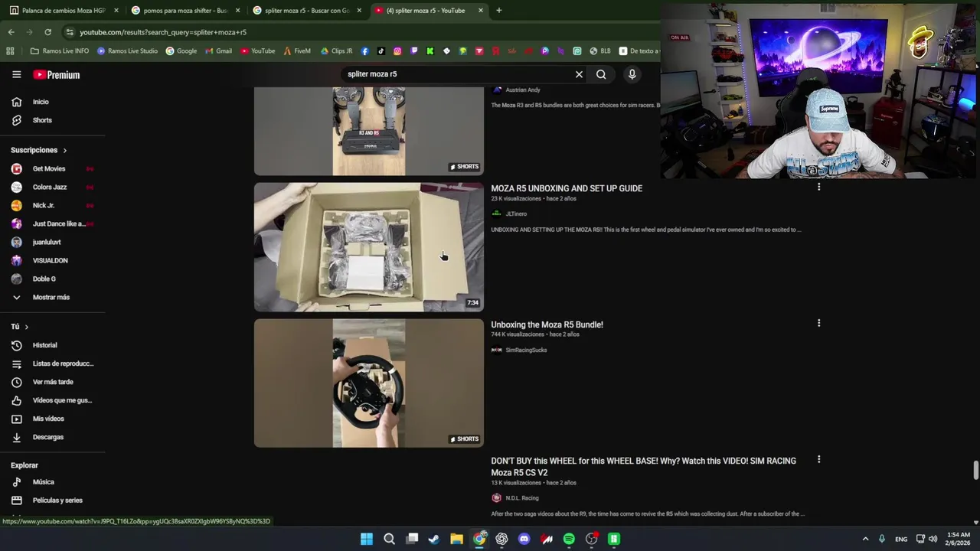This screenshot has height=551, width=980.
Task: Open the FiveM bookmark
Action: [x=297, y=51]
